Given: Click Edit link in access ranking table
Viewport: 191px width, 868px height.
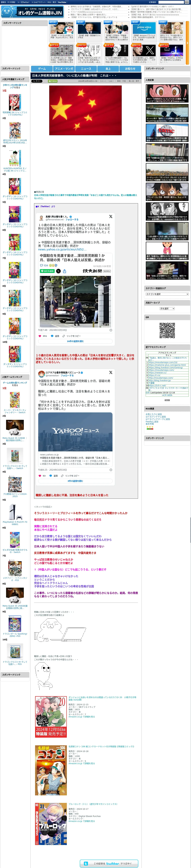Looking at the screenshot, I should tap(148, 393).
